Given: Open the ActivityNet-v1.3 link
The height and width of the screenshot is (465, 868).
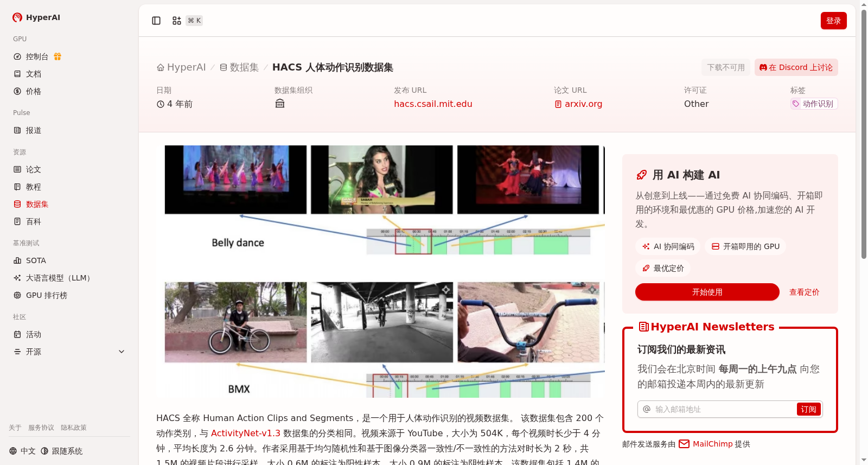Looking at the screenshot, I should pyautogui.click(x=246, y=433).
